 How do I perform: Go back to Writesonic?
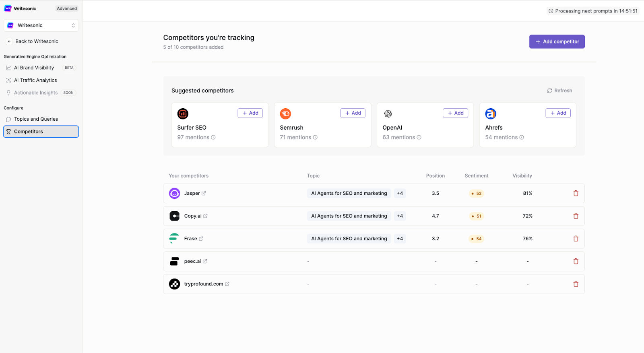(x=33, y=41)
